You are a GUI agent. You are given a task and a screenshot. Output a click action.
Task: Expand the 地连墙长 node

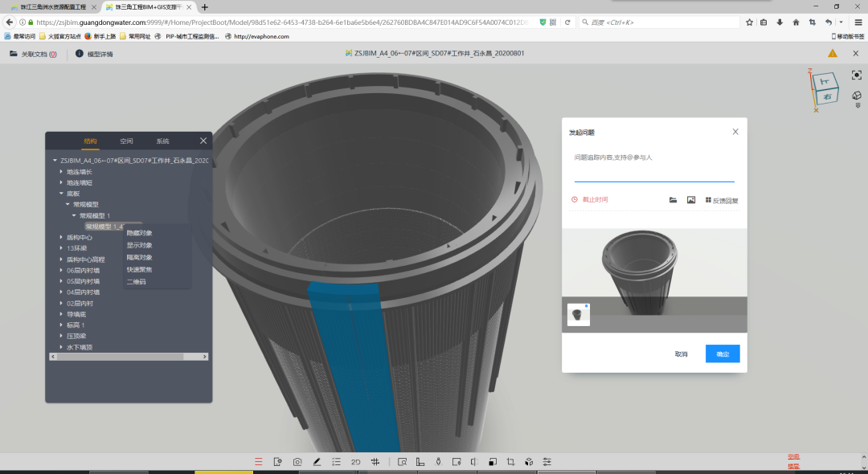tap(61, 172)
